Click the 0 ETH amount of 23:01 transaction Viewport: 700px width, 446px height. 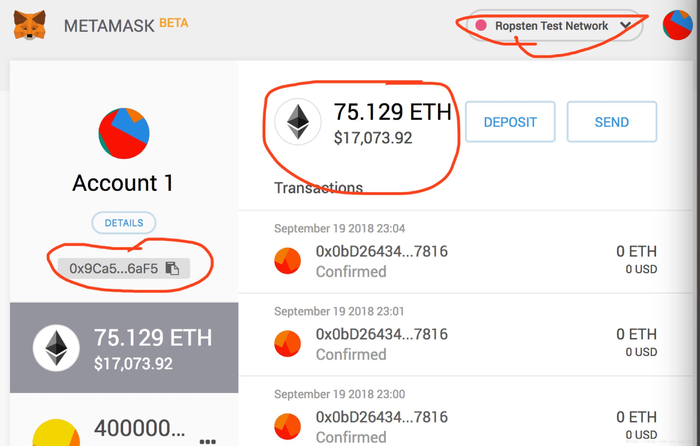tap(637, 334)
